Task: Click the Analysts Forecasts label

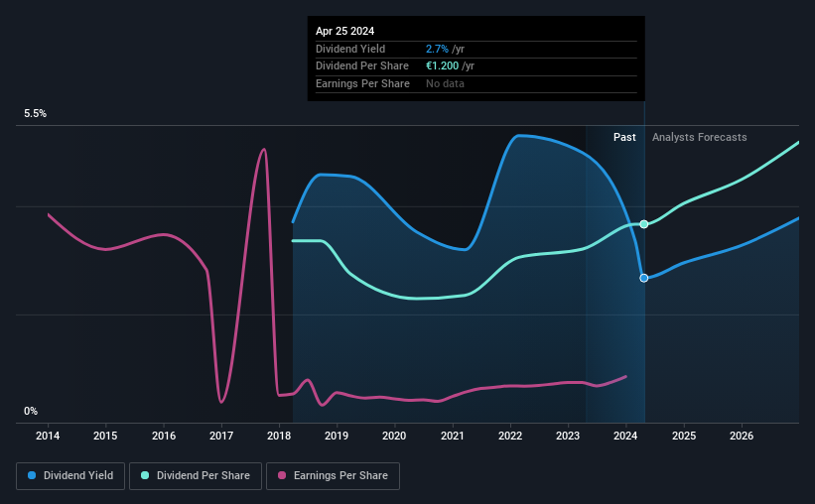Action: point(700,137)
